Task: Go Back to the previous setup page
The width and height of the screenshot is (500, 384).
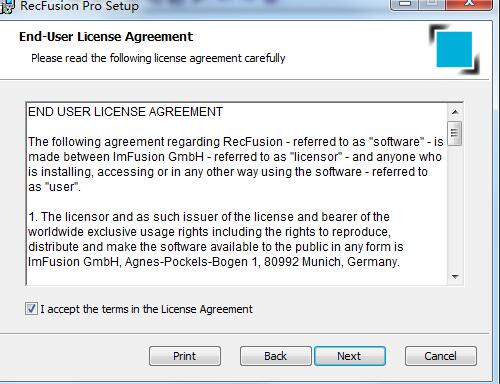Action: coord(276,356)
